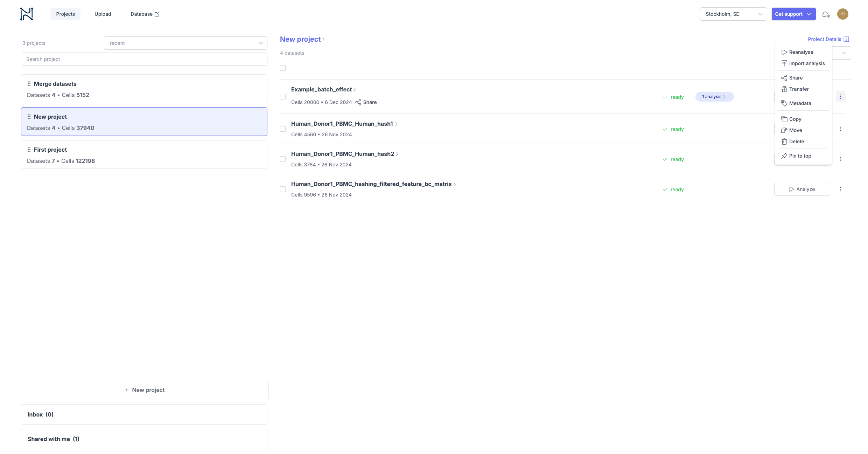Open the user avatar menu
The image size is (868, 454).
click(x=842, y=14)
